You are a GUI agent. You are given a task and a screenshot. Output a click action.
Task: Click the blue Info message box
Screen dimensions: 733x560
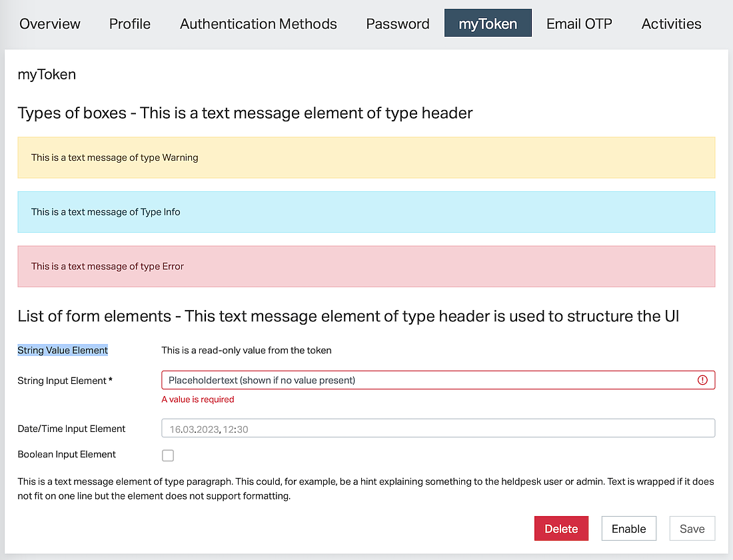point(366,212)
